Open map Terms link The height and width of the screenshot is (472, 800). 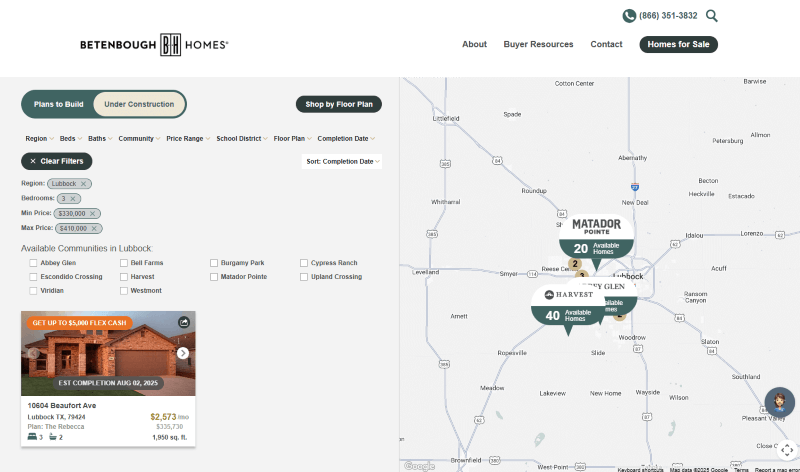click(741, 469)
